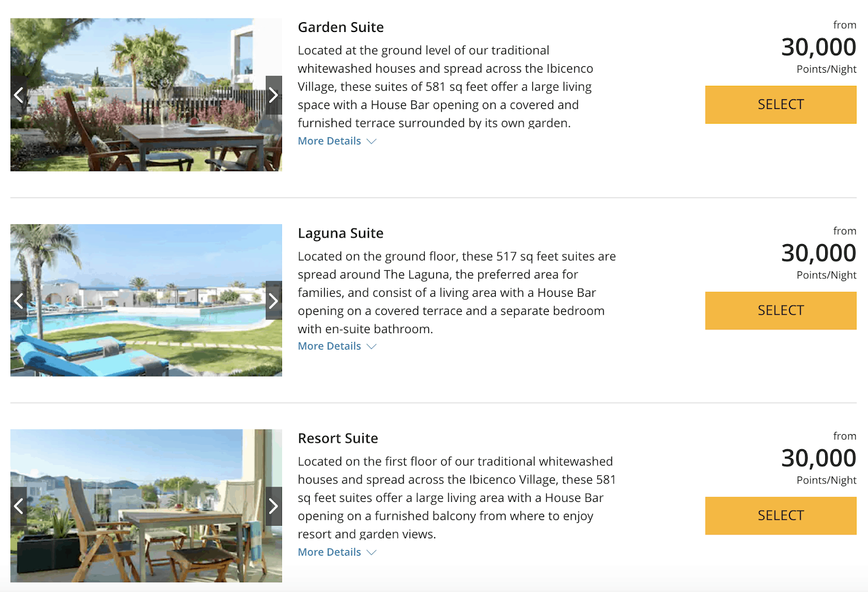Show previous Laguna Suite photo
868x592 pixels.
click(x=19, y=300)
